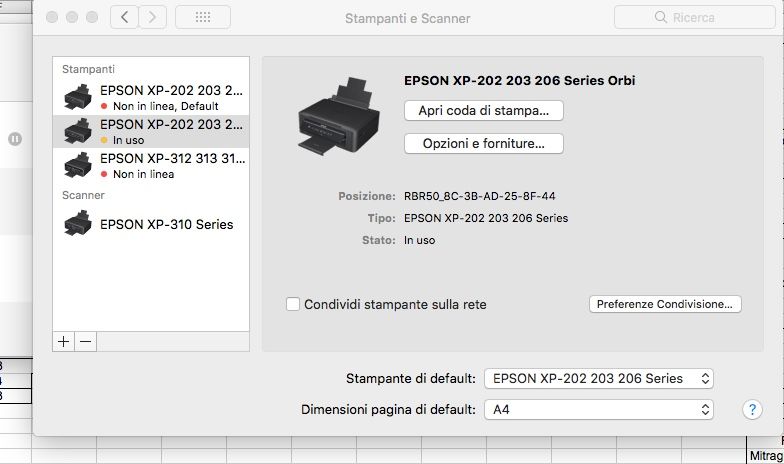The height and width of the screenshot is (464, 784).
Task: Select the offline default EPSON XP-202 printer
Action: (x=151, y=98)
